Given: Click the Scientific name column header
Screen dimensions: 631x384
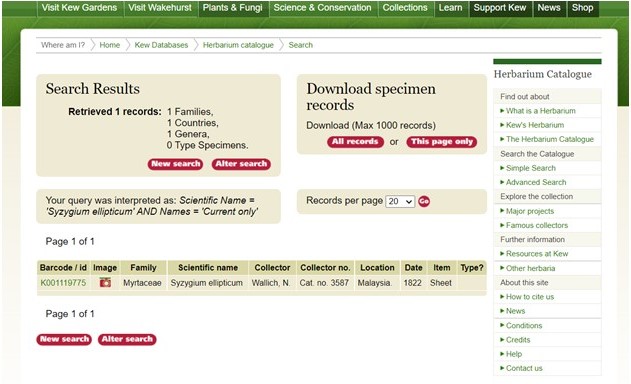Looking at the screenshot, I should coord(208,268).
